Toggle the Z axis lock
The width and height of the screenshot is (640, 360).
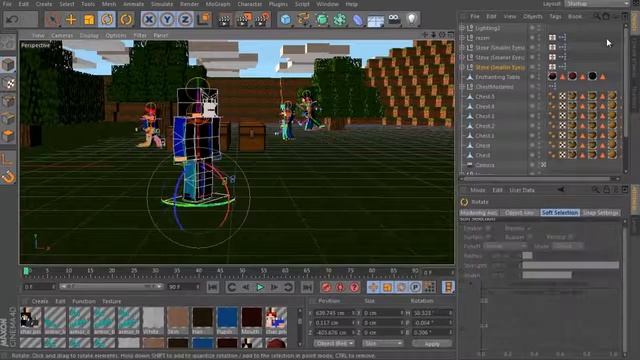185,19
